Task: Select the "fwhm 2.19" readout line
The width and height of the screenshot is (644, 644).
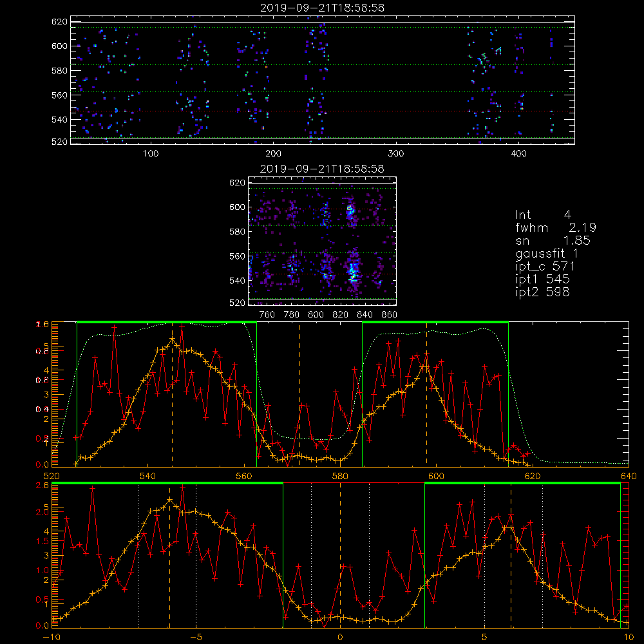Action: click(x=556, y=227)
